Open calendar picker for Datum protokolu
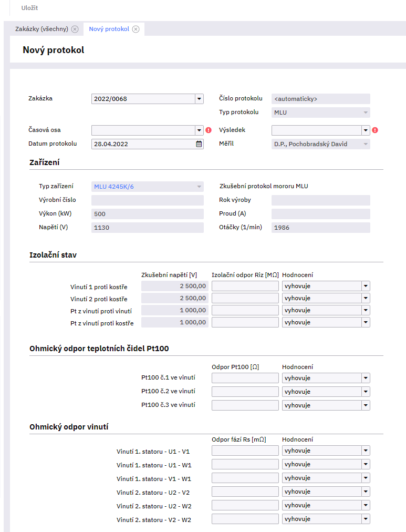Viewport: 406px width, 532px height. pyautogui.click(x=199, y=144)
